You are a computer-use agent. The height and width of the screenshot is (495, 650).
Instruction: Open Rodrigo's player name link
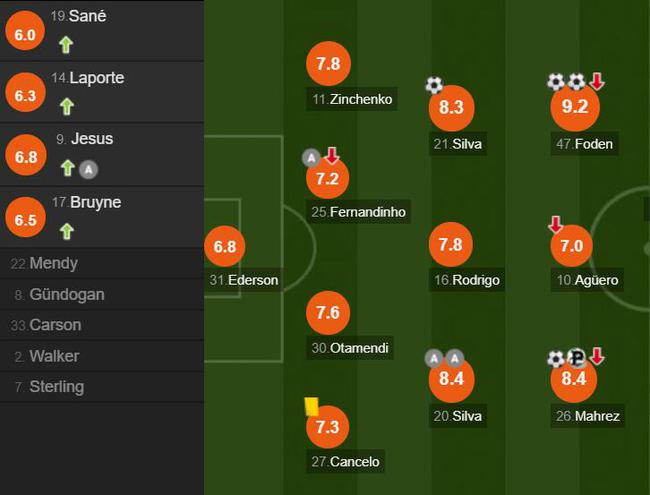pos(475,280)
